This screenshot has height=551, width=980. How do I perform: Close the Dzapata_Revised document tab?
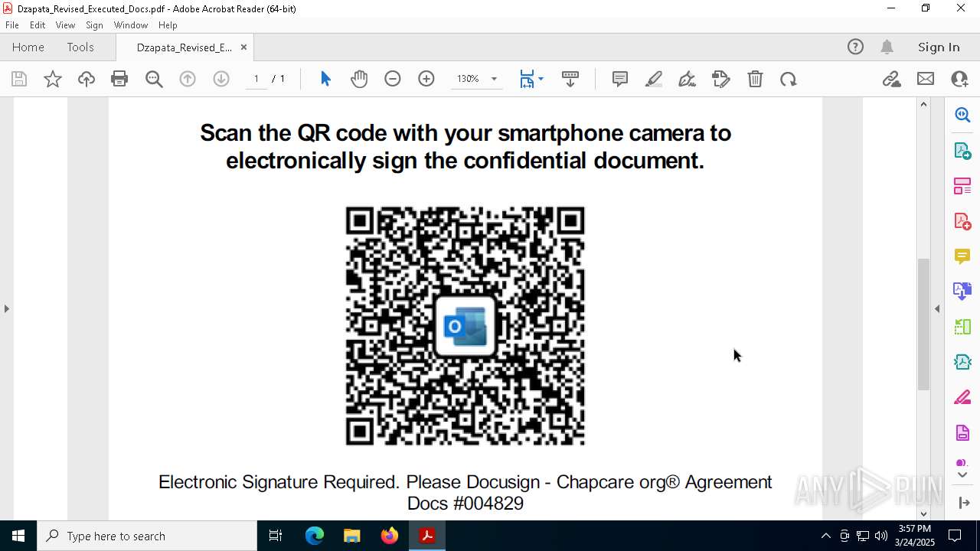click(x=243, y=47)
